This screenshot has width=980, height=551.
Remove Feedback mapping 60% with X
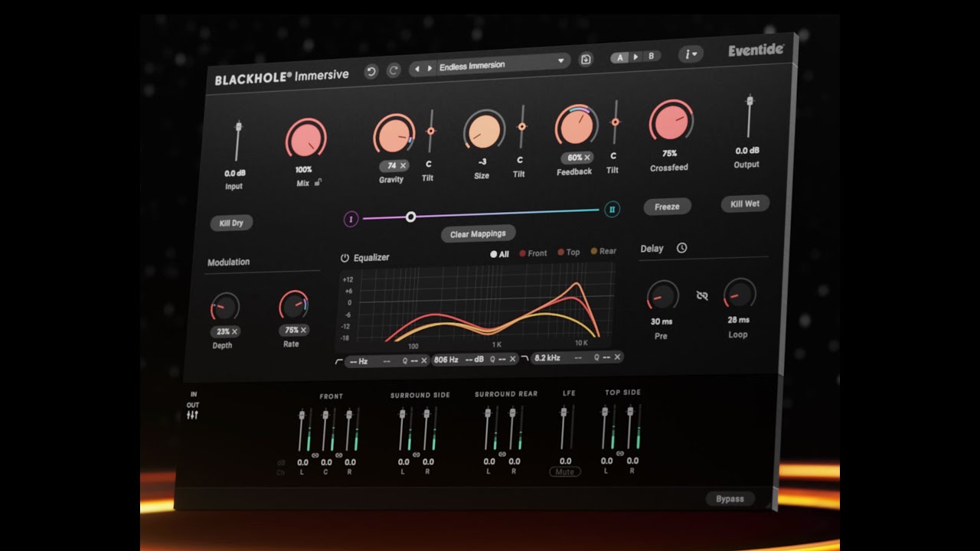click(587, 158)
